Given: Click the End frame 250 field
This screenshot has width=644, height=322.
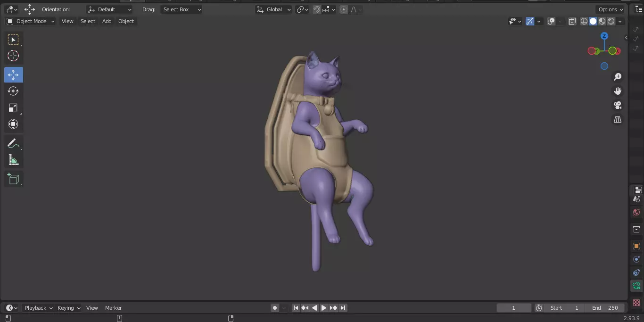Looking at the screenshot, I should pos(605,308).
